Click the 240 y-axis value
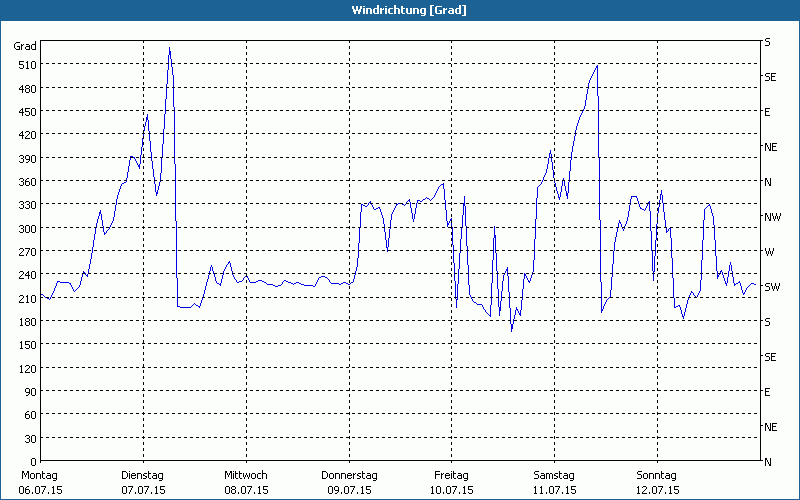Viewport: 800px width, 500px height. [28, 275]
